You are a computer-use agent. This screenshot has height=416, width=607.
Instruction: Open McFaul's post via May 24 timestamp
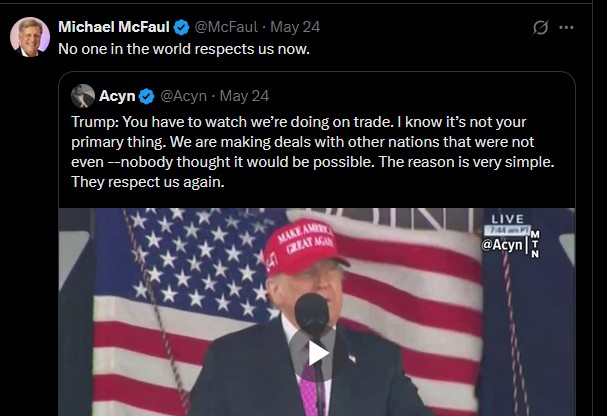pos(295,27)
